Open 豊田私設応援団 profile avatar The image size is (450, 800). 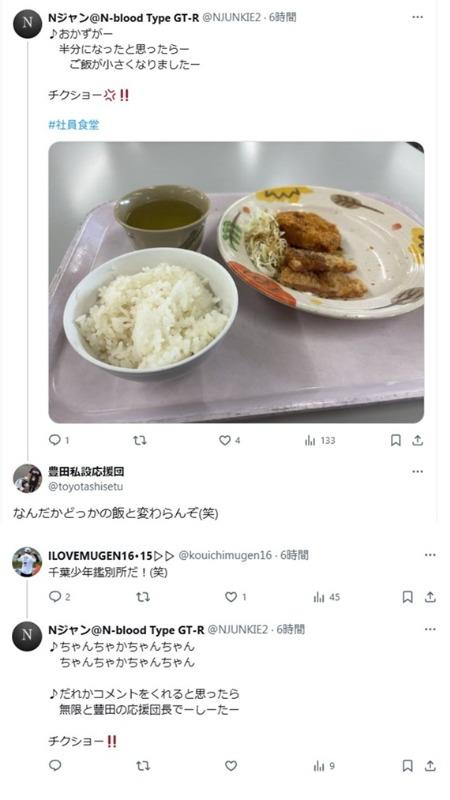tap(27, 478)
